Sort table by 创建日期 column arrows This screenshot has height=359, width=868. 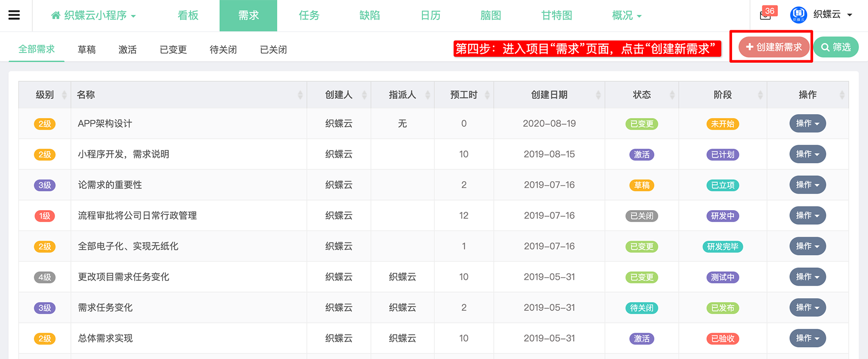pyautogui.click(x=598, y=95)
